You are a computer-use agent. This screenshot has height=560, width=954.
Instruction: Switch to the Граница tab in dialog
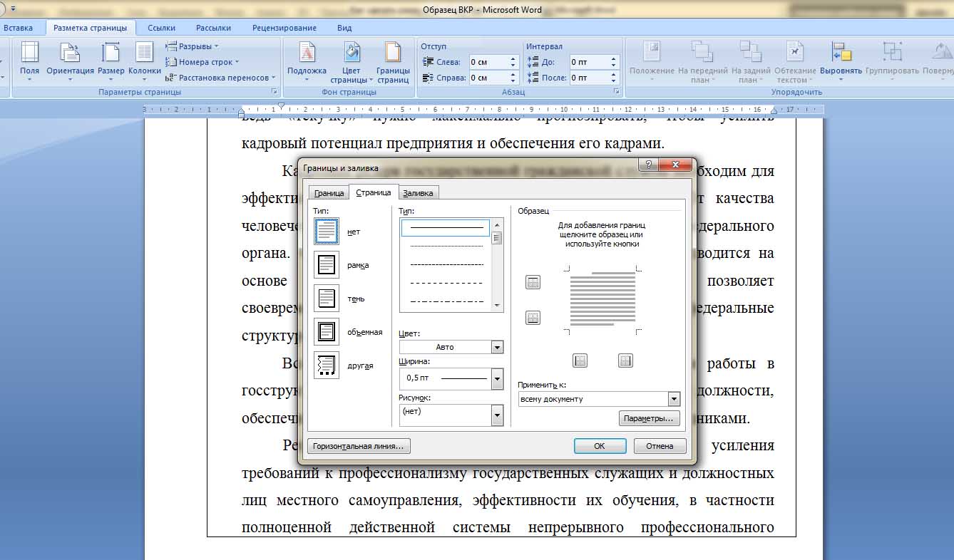329,193
